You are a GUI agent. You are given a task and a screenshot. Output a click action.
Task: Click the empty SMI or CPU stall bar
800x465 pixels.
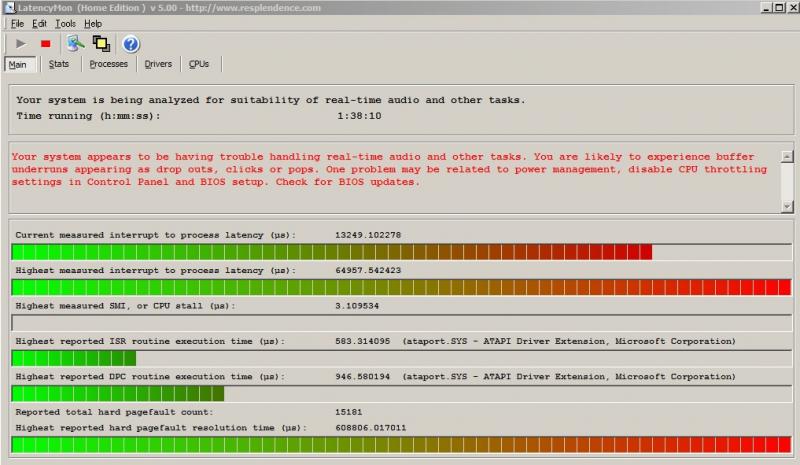[x=402, y=323]
